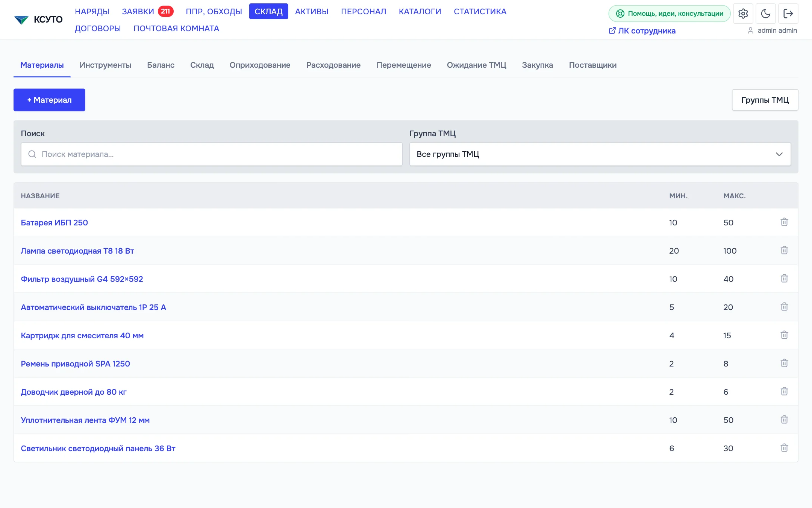Viewport: 812px width, 508px height.
Task: Delete Фильтр воздушный G4 592×592 row
Action: pos(784,278)
